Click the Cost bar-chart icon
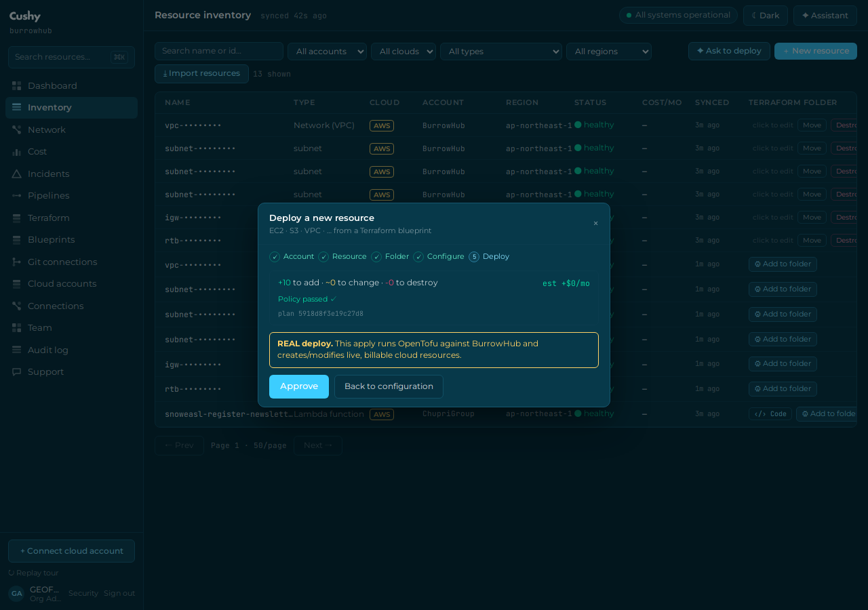 pos(16,152)
